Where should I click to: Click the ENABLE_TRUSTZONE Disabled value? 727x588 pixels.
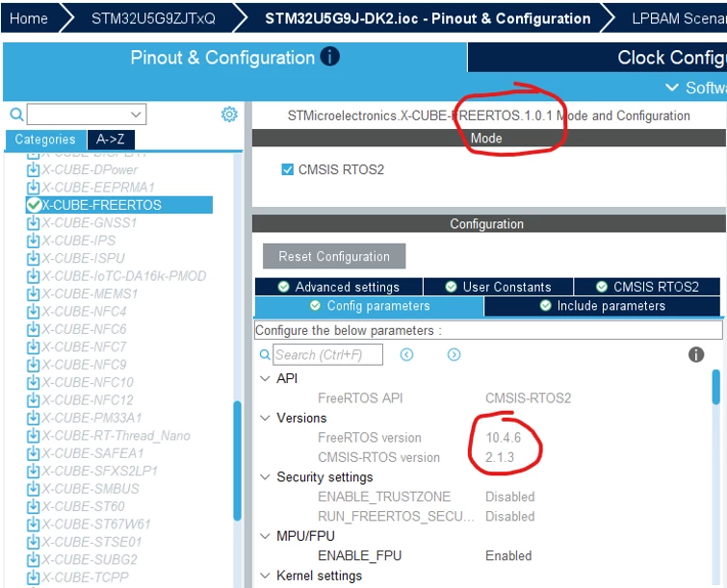[x=510, y=497]
